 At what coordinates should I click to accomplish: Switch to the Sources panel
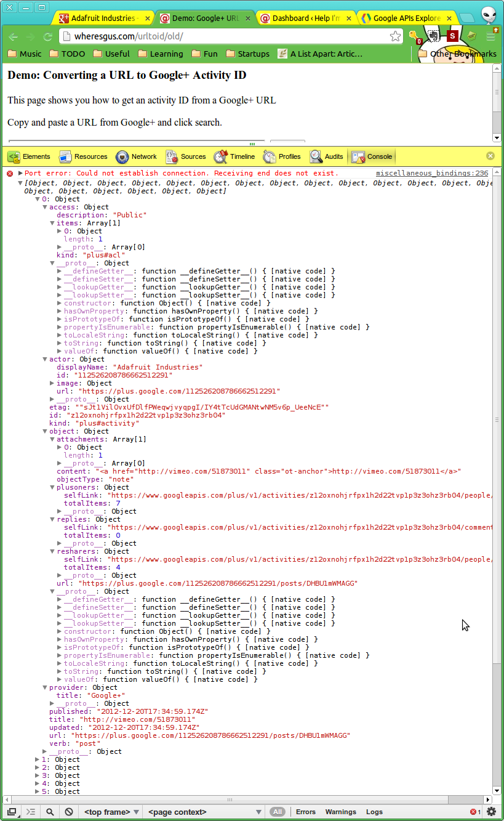pos(185,156)
